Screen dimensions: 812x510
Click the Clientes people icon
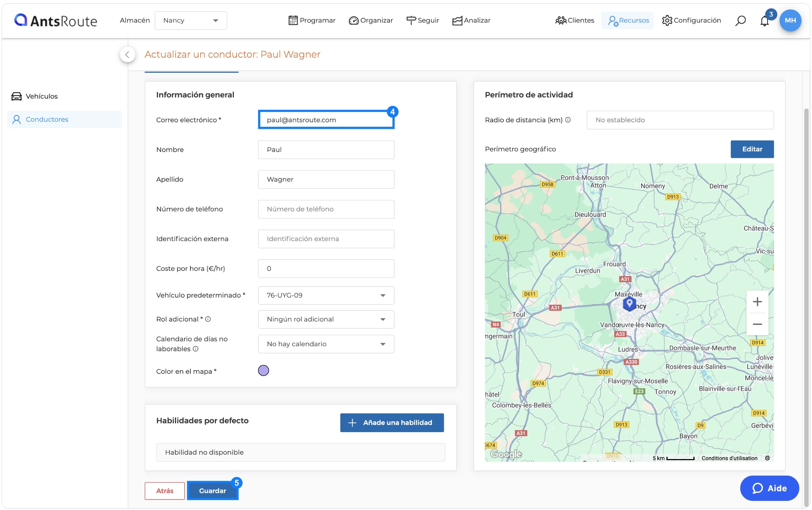pos(561,21)
